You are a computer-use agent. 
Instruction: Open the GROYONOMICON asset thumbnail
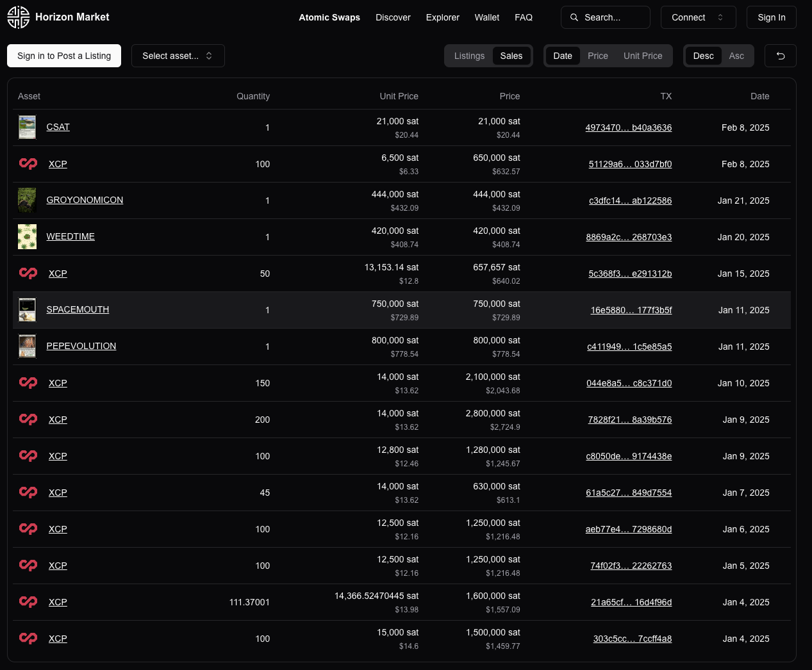[x=27, y=200]
